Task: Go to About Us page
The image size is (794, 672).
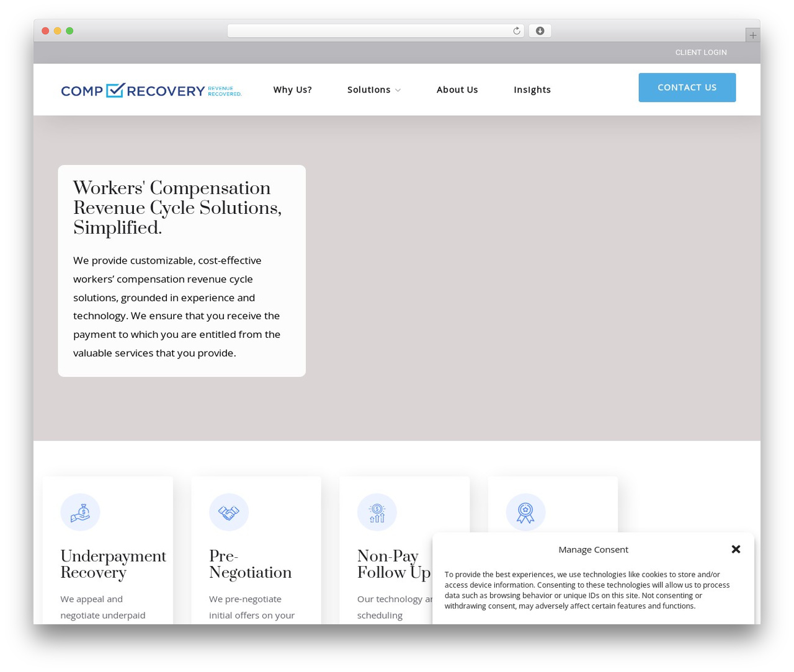Action: [x=457, y=90]
